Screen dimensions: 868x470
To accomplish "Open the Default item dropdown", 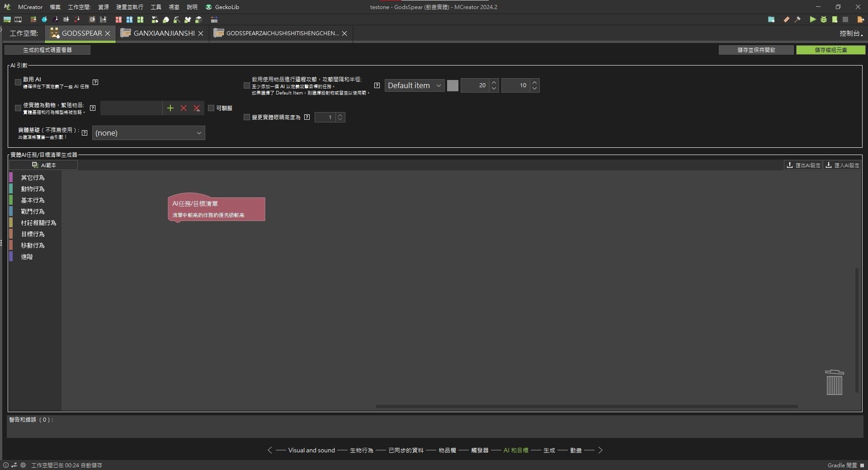I will coord(414,85).
